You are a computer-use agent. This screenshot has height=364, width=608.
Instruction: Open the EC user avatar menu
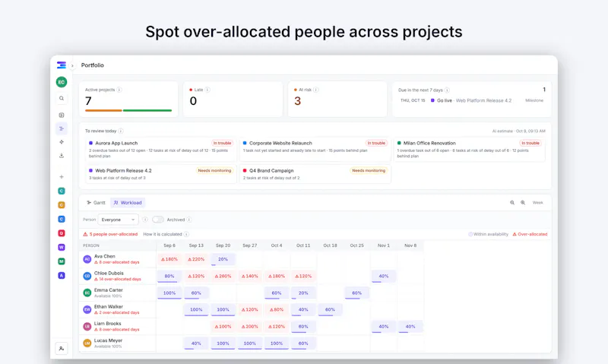click(62, 82)
